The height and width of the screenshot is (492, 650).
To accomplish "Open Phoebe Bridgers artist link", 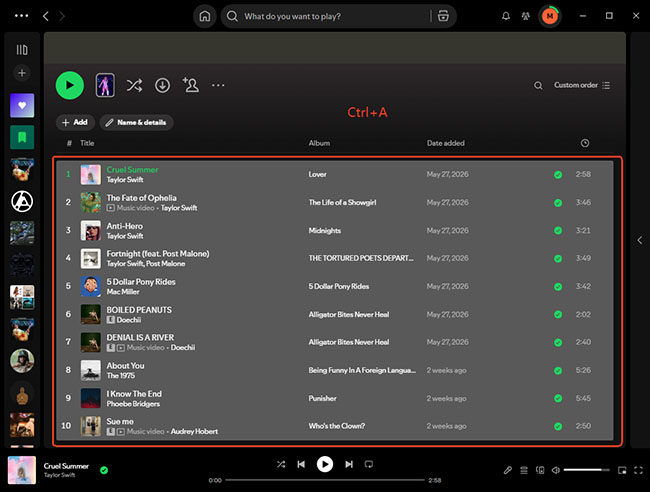I will click(133, 404).
